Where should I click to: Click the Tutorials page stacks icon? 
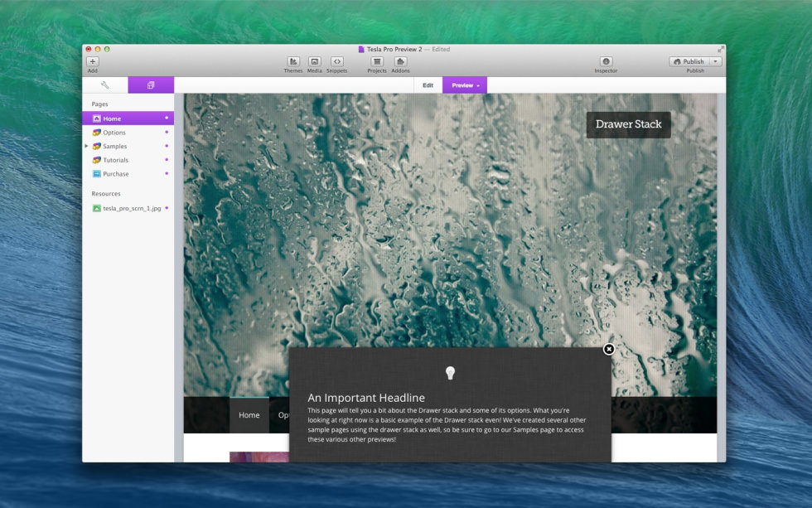pos(96,160)
